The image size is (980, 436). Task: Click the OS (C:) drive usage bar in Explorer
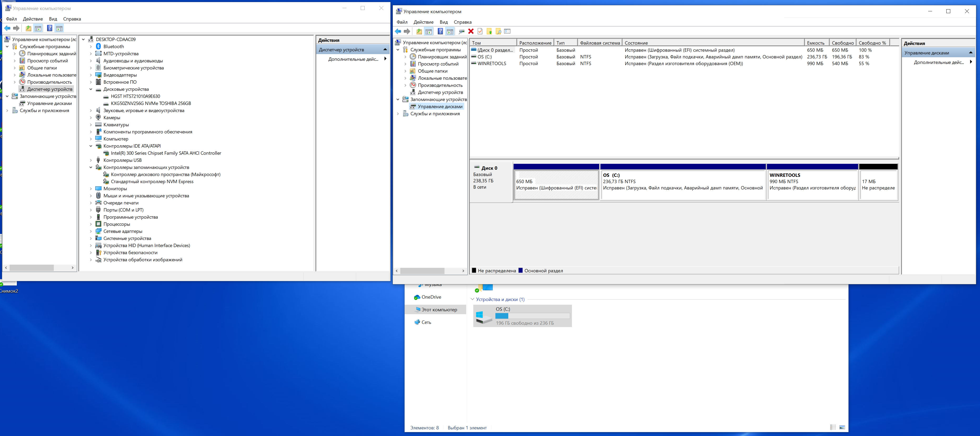pyautogui.click(x=532, y=316)
